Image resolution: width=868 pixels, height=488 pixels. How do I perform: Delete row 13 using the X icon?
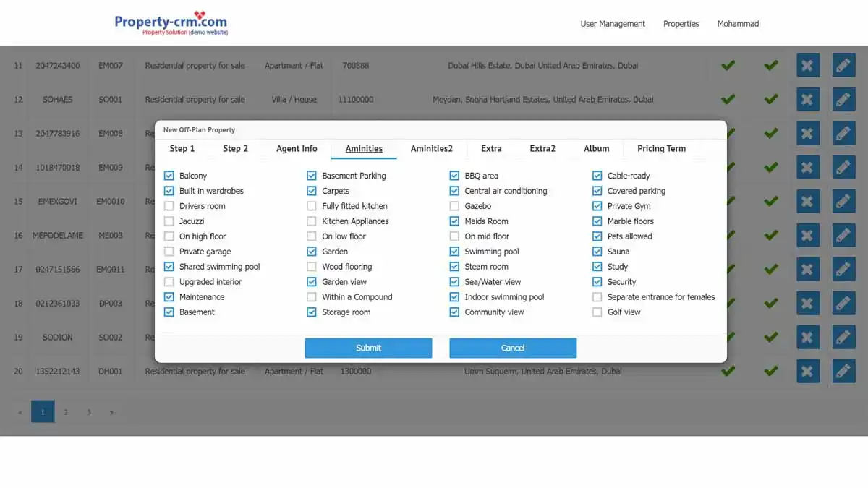[807, 133]
